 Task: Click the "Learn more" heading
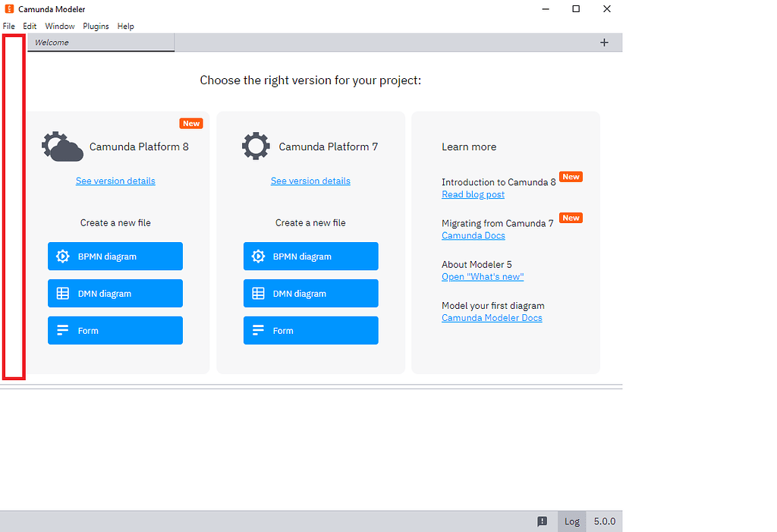click(469, 146)
